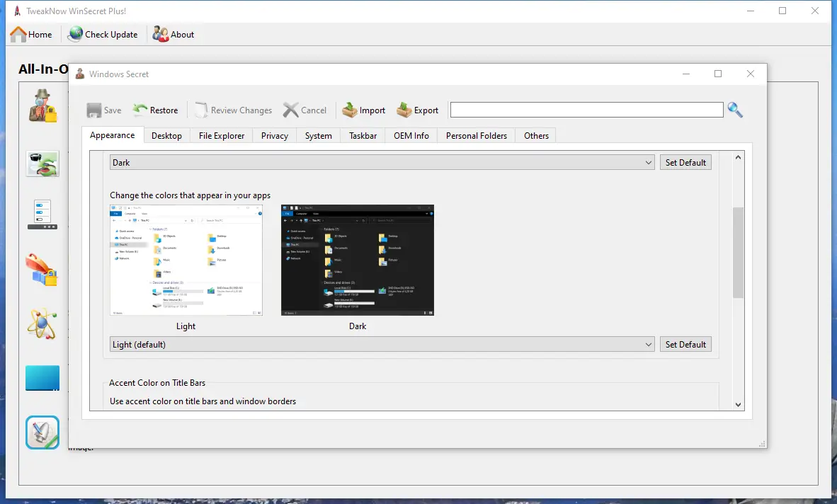Viewport: 837px width, 504px height.
Task: Export settings via the Export button
Action: [x=417, y=110]
